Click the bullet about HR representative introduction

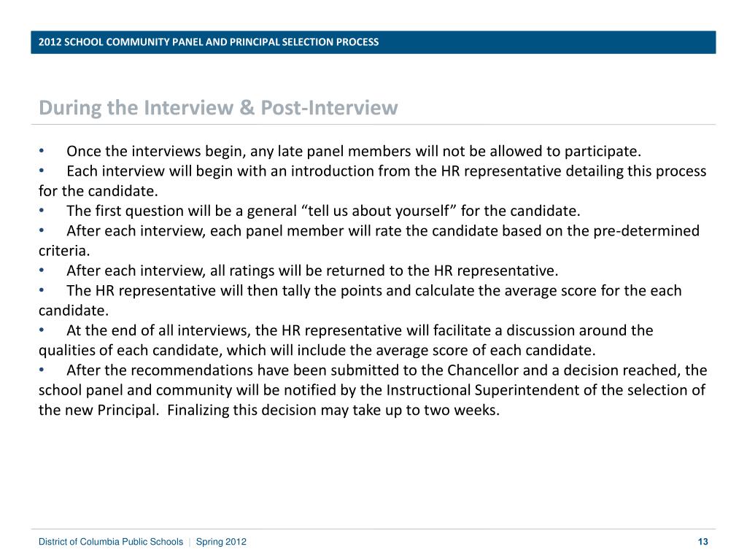(385, 171)
